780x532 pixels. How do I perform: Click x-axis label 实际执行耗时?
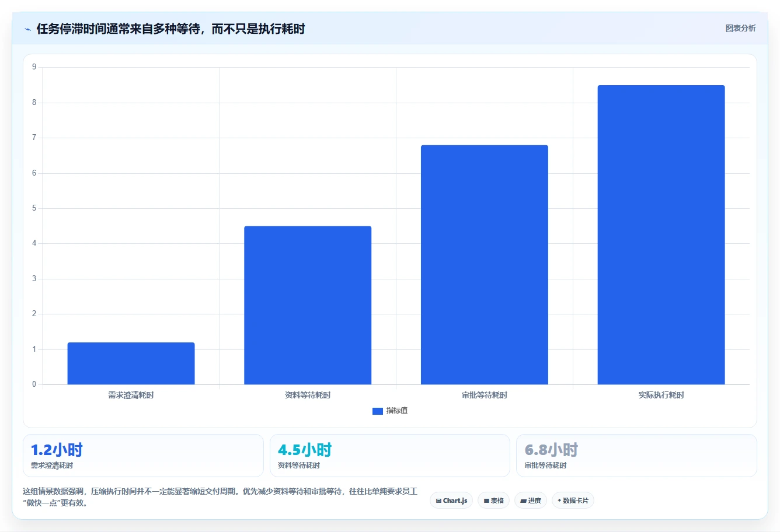661,395
